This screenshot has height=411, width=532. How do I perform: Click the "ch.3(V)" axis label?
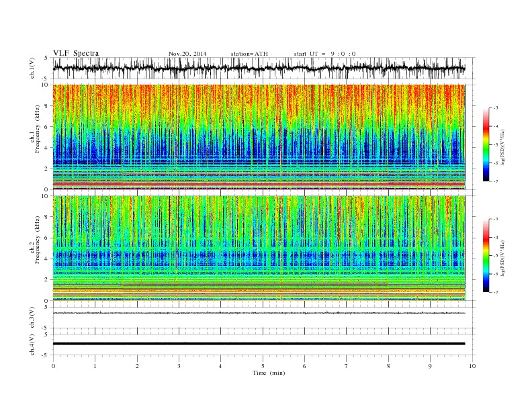(32, 318)
